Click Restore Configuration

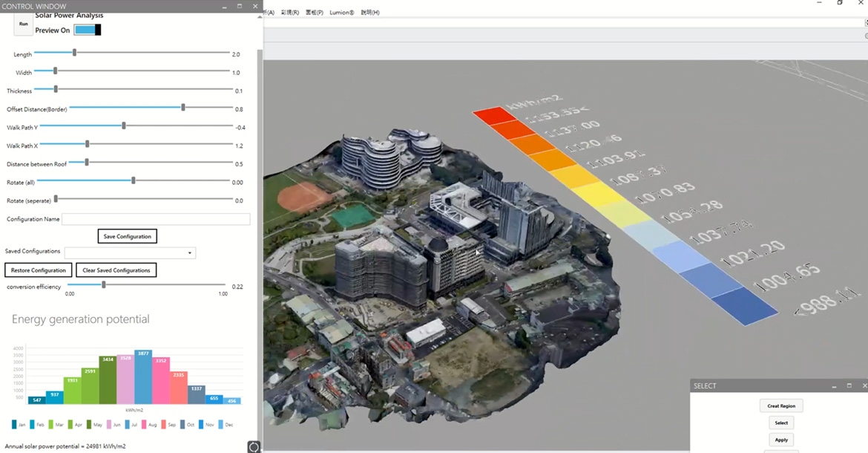coord(39,270)
